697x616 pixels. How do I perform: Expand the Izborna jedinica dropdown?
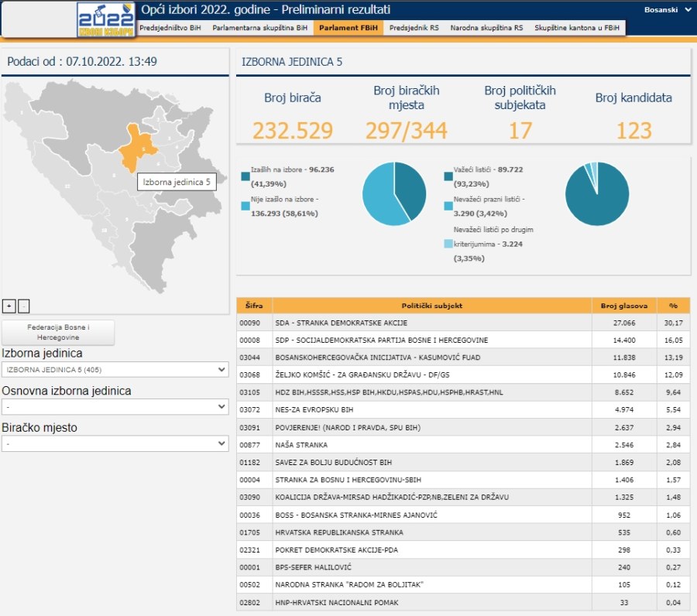click(x=115, y=370)
